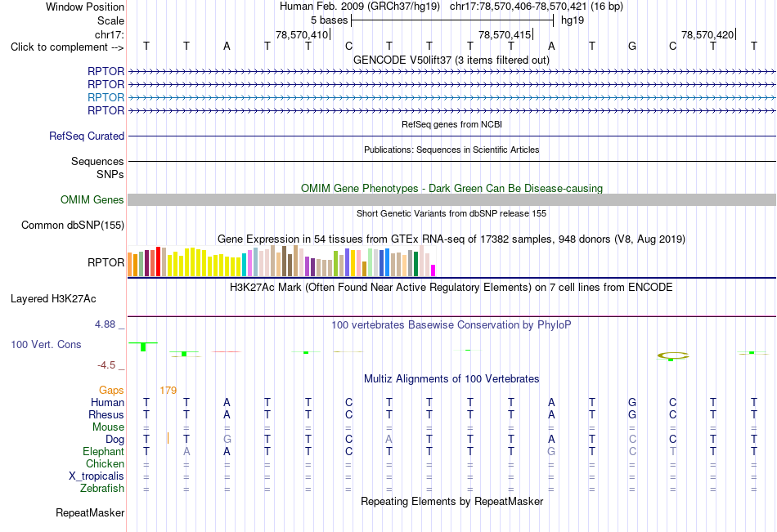The width and height of the screenshot is (777, 532).
Task: Open the RefSeq Curated track label
Action: pyautogui.click(x=87, y=136)
